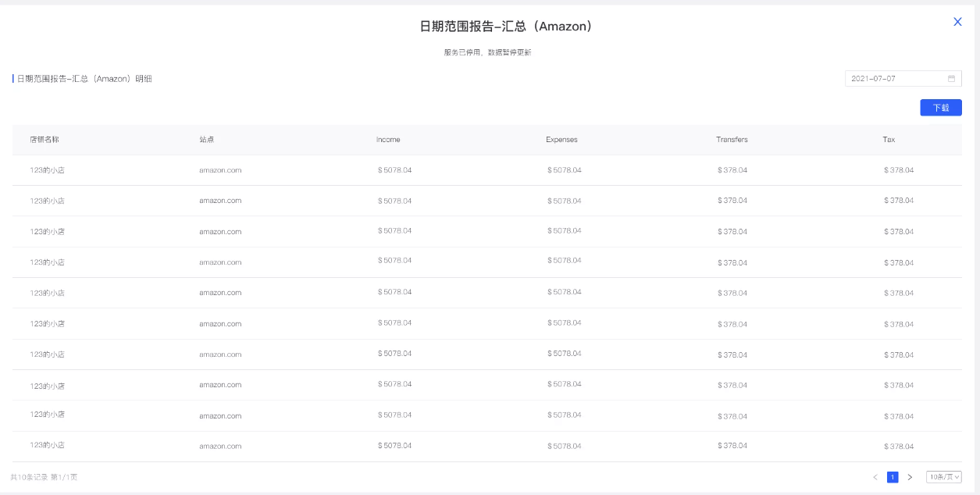Go to next page arrow
Screen dimensions: 980x495
(x=910, y=477)
